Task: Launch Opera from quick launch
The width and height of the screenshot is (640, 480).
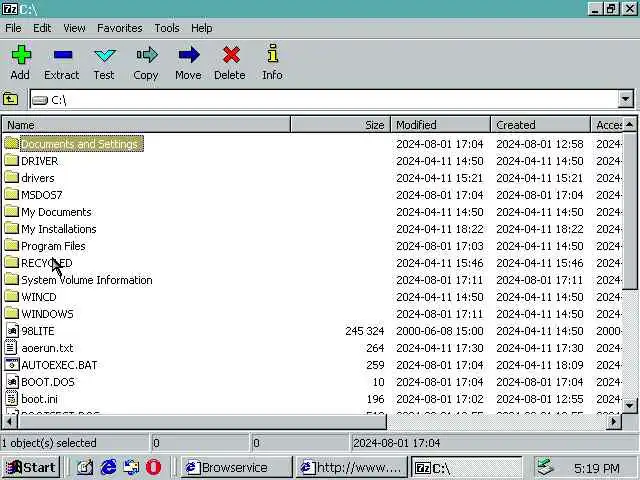Action: [x=153, y=467]
